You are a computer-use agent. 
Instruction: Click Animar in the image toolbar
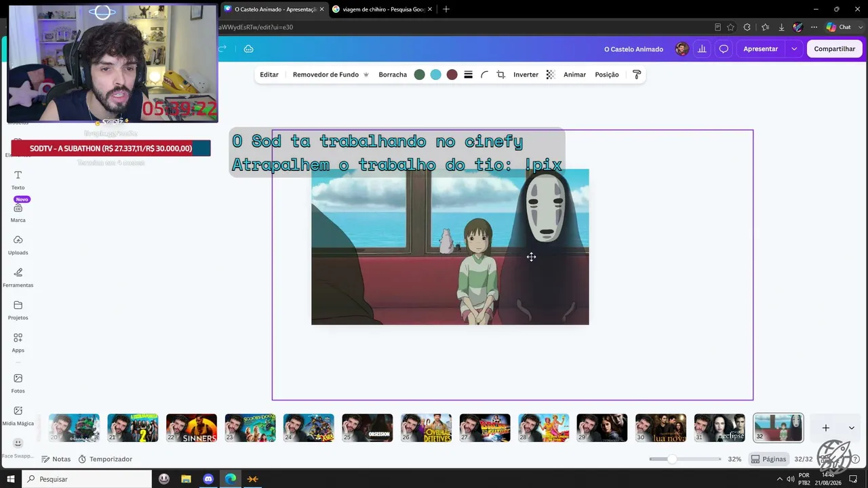(574, 75)
